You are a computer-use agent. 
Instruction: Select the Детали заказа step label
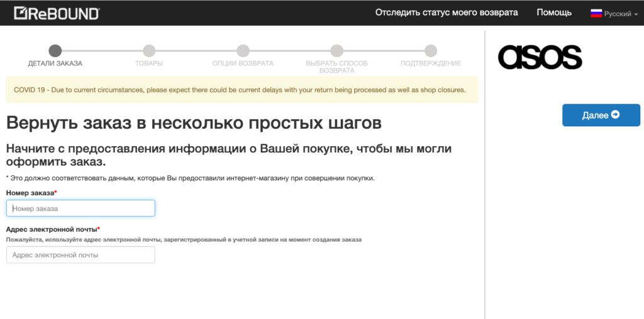point(55,63)
